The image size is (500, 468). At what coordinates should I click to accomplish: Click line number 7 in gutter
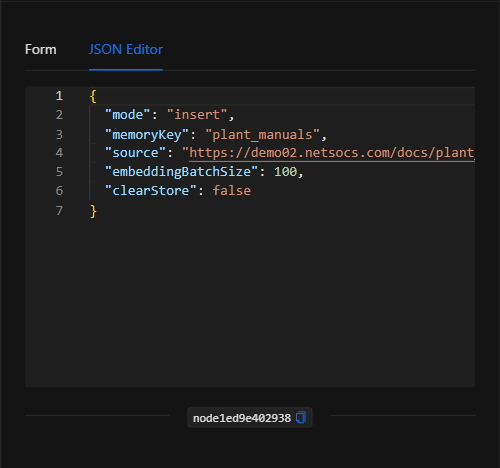(59, 211)
